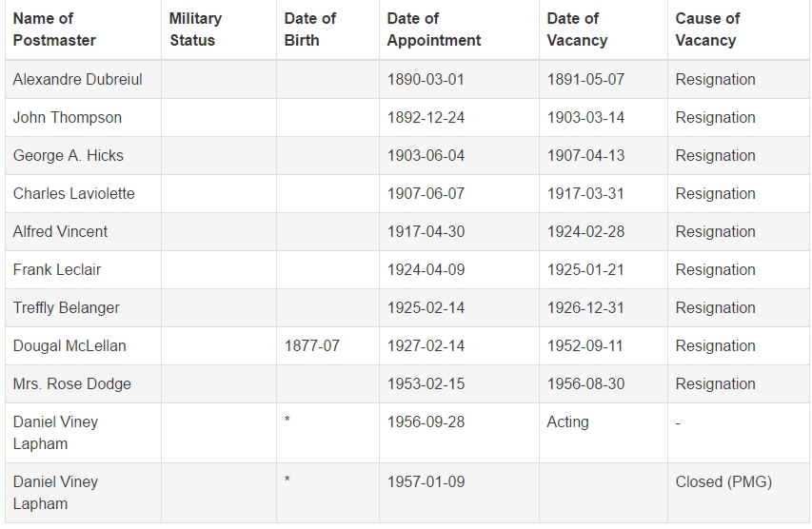Click the Date of Birth column header
812x529 pixels.
[309, 29]
